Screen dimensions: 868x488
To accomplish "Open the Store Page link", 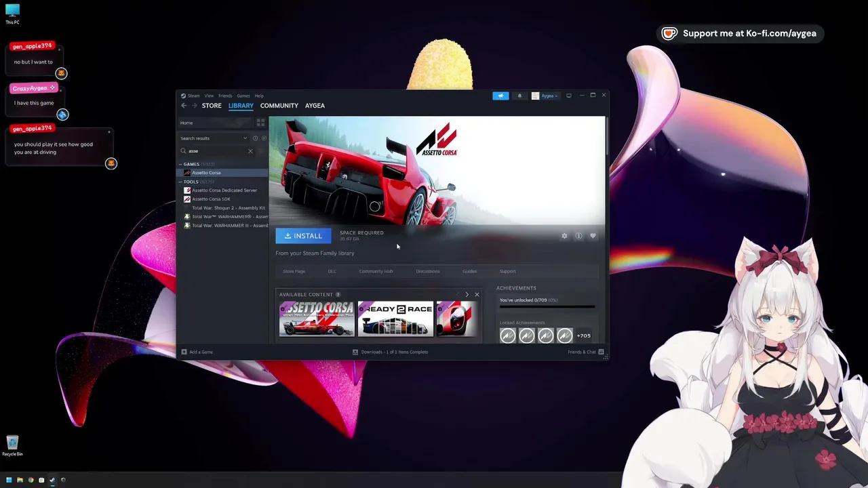I will (x=294, y=271).
